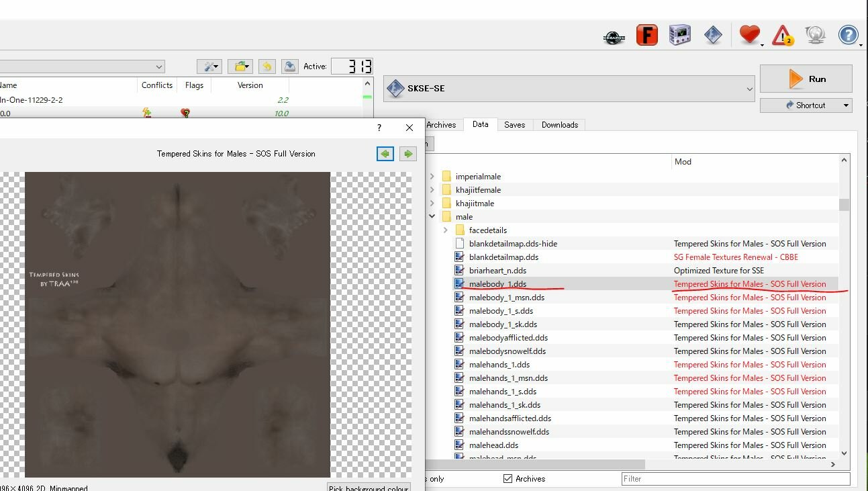This screenshot has height=491, width=868.
Task: Sort mod list by Conflicts column
Action: pyautogui.click(x=157, y=85)
